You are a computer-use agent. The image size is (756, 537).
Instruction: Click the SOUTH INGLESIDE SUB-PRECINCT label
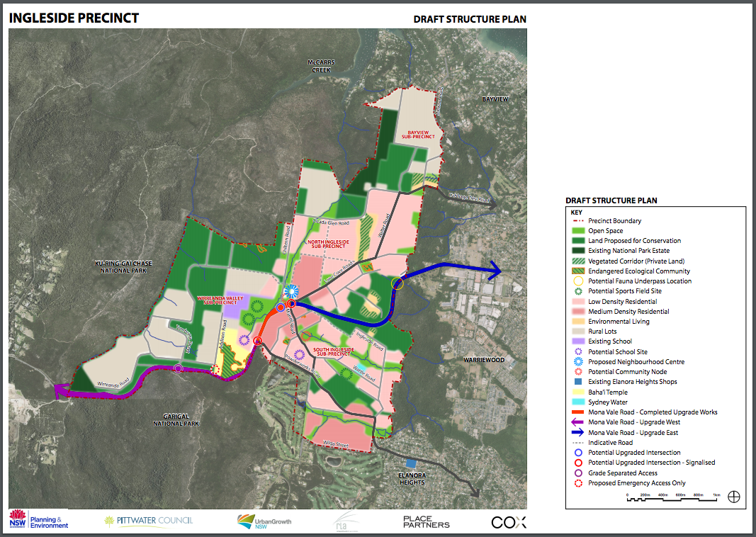coord(334,351)
